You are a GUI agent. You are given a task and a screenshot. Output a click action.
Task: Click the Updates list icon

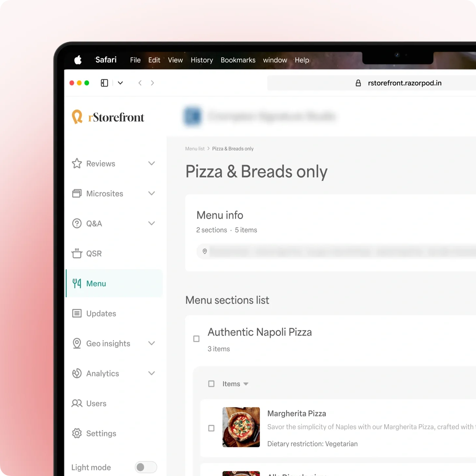pos(77,314)
